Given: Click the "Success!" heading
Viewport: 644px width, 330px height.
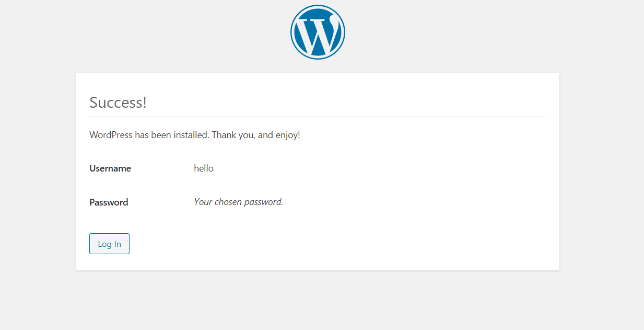Looking at the screenshot, I should click(118, 103).
